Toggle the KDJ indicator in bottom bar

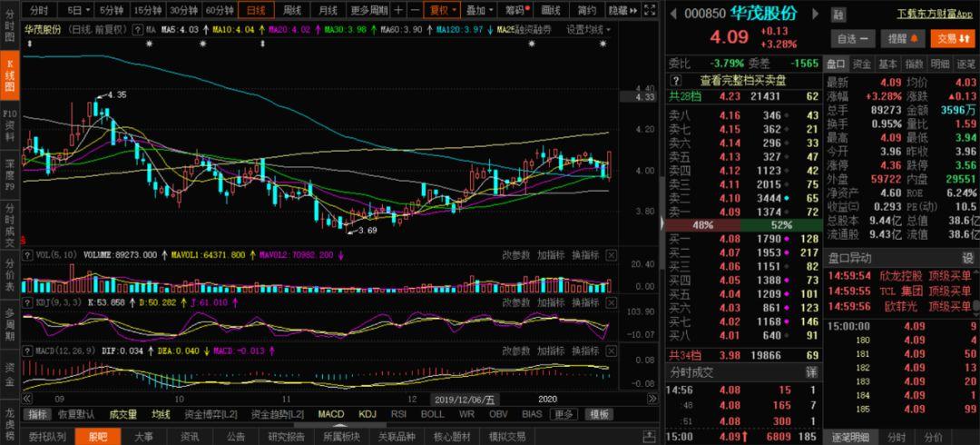(367, 414)
